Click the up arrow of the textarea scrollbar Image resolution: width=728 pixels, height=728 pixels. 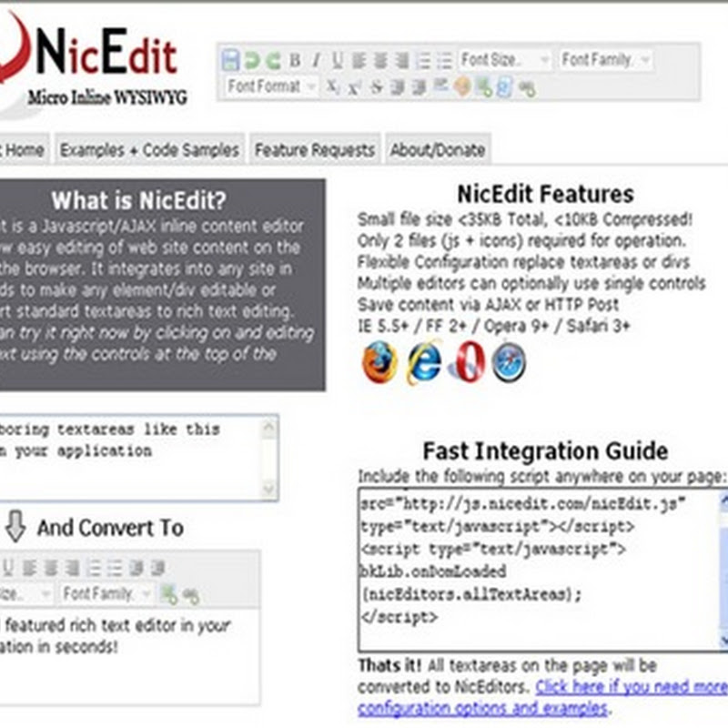[268, 427]
